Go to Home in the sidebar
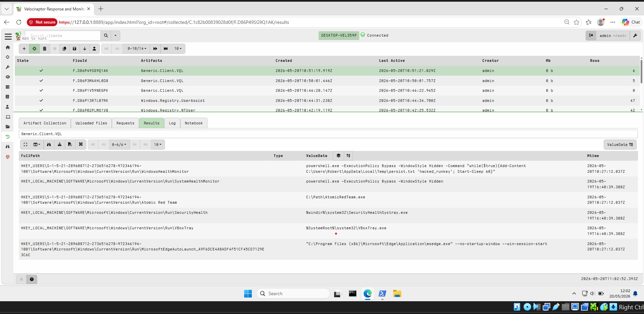The height and width of the screenshot is (314, 644). [x=8, y=47]
